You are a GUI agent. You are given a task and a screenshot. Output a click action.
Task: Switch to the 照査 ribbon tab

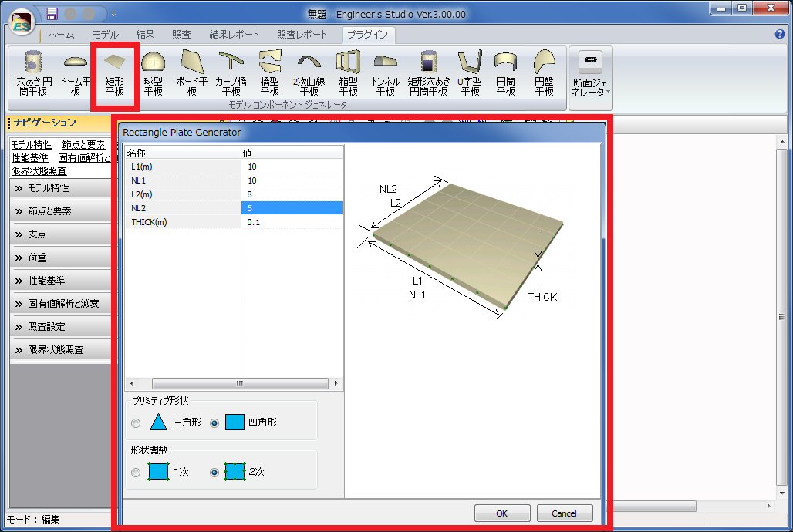pyautogui.click(x=181, y=35)
